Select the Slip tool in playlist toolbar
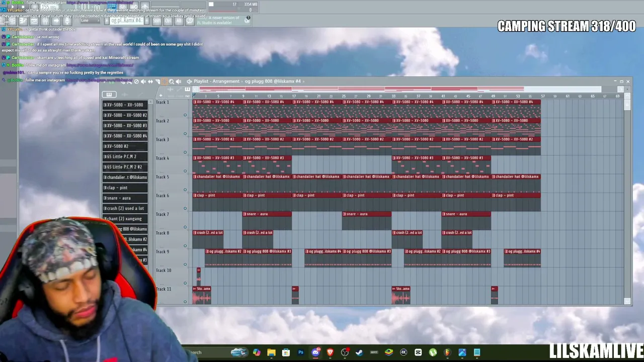Screen dimensions: 644x362 coord(150,81)
